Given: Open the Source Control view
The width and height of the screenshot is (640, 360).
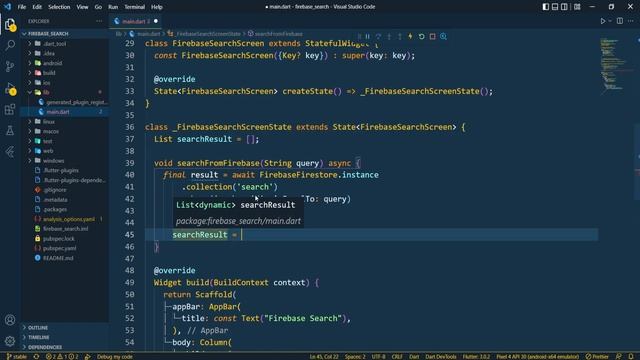Looking at the screenshot, I should 10,66.
